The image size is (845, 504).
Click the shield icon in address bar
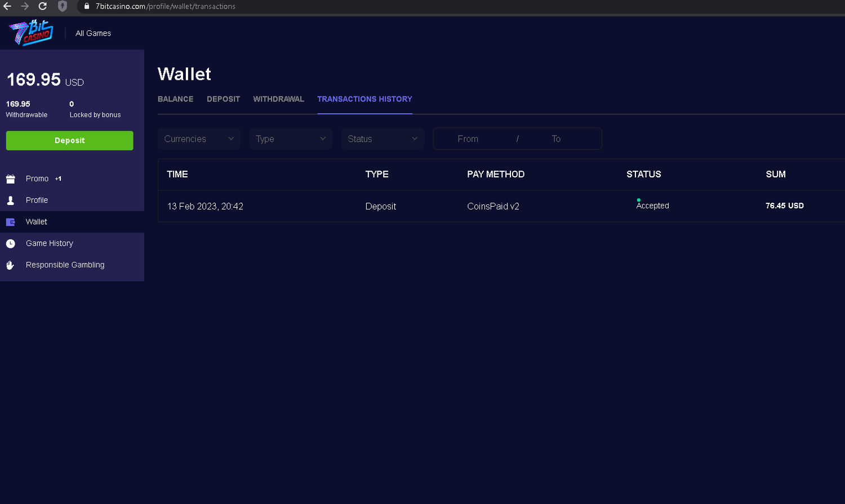[x=63, y=6]
